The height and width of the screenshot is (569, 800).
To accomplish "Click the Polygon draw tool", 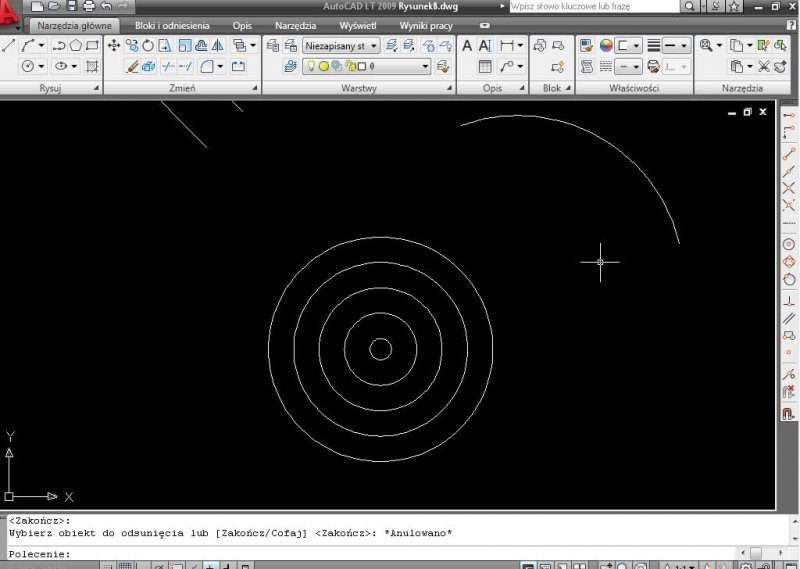I will [x=75, y=46].
